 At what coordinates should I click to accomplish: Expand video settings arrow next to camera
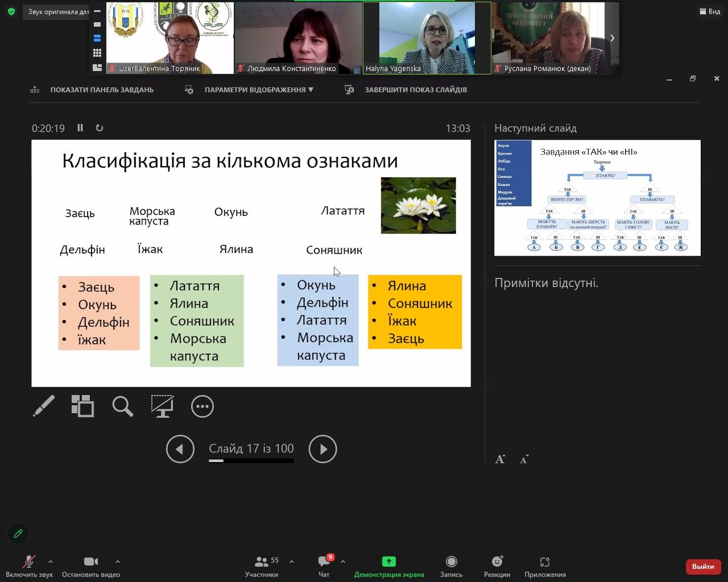click(117, 562)
